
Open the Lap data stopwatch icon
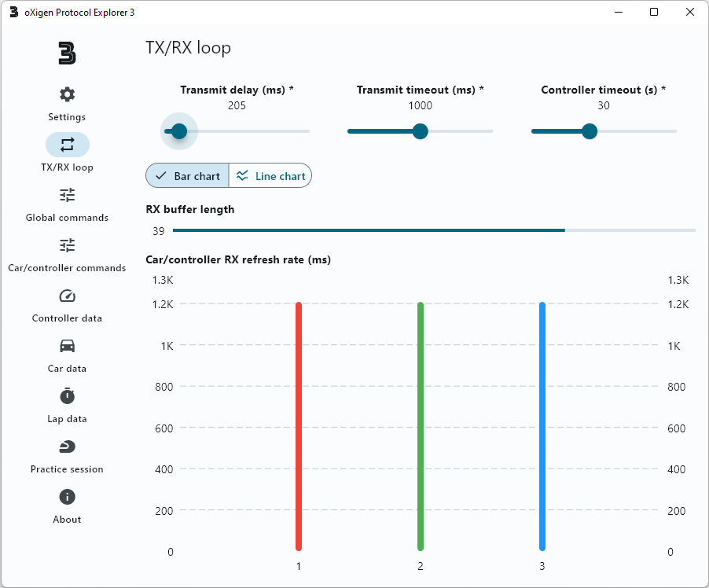(67, 395)
